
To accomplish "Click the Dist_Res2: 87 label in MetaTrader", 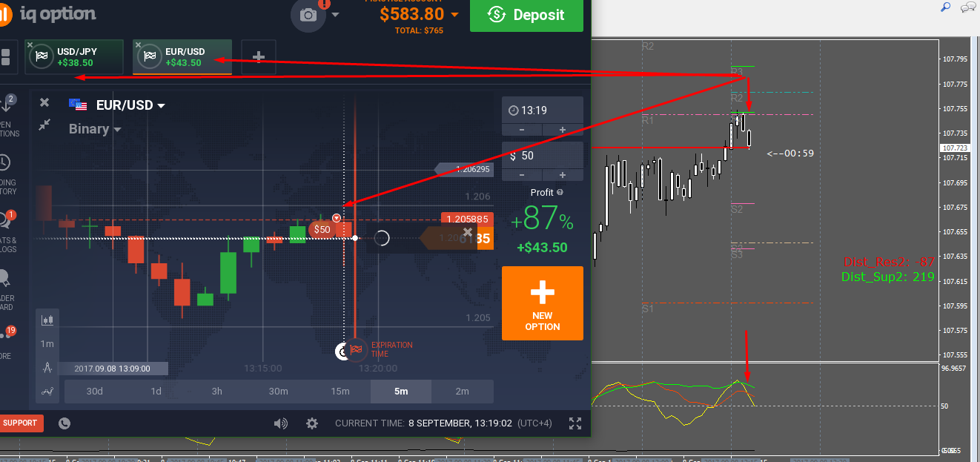I will click(x=889, y=262).
